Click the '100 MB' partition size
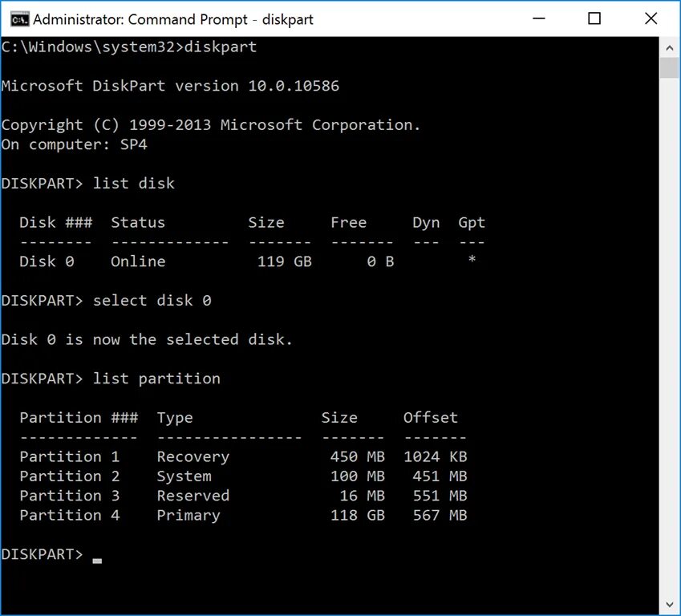 (358, 476)
